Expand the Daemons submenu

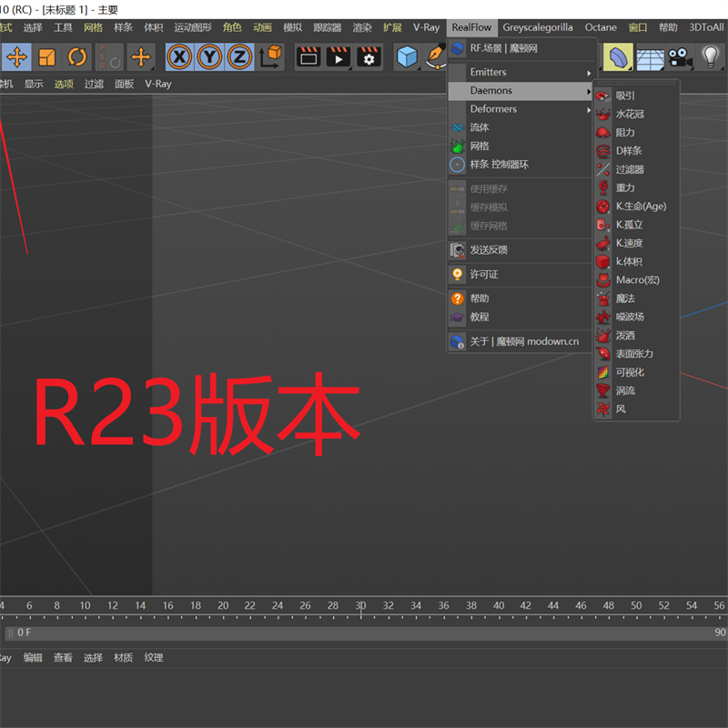pos(521,90)
